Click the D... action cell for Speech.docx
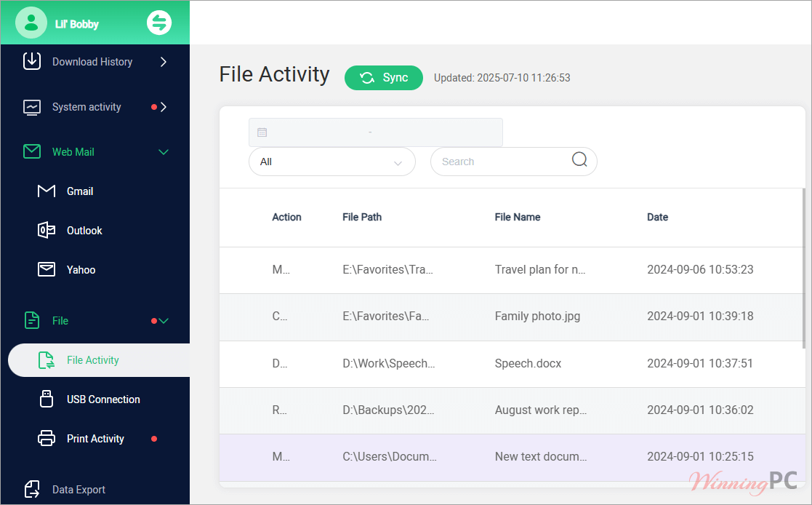The height and width of the screenshot is (505, 812). pos(280,363)
